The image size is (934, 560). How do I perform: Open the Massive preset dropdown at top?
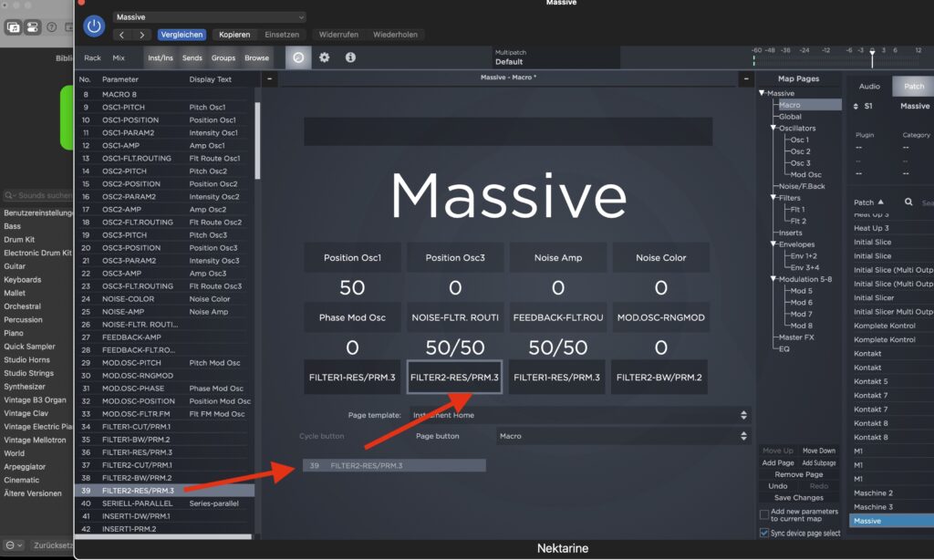click(x=210, y=17)
